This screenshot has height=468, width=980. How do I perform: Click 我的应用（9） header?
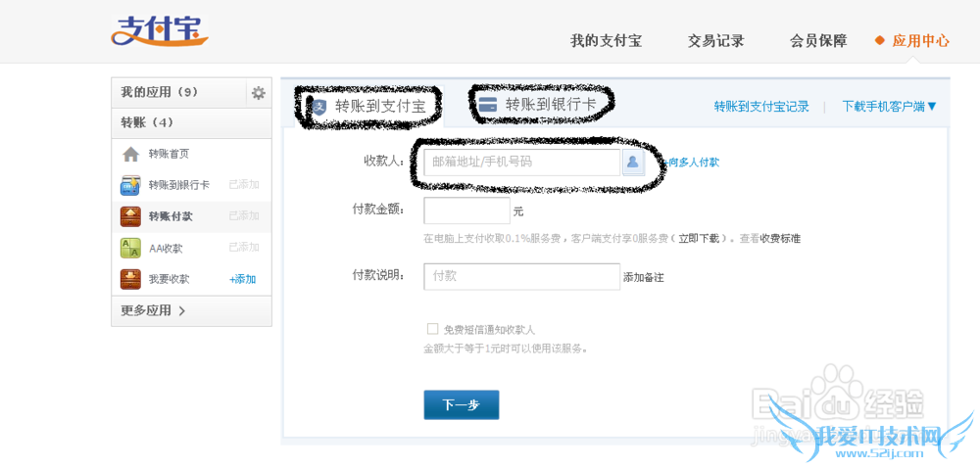(160, 92)
